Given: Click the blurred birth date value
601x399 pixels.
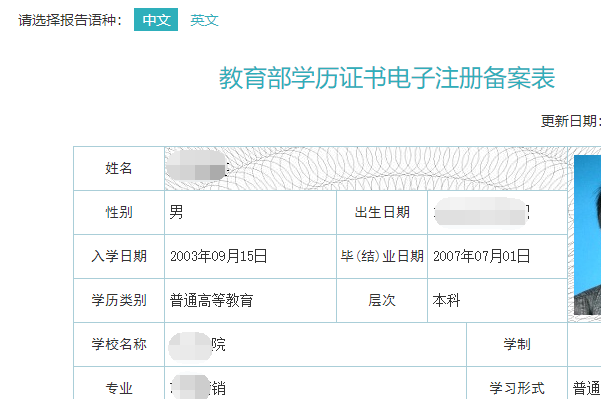Looking at the screenshot, I should pyautogui.click(x=481, y=212).
